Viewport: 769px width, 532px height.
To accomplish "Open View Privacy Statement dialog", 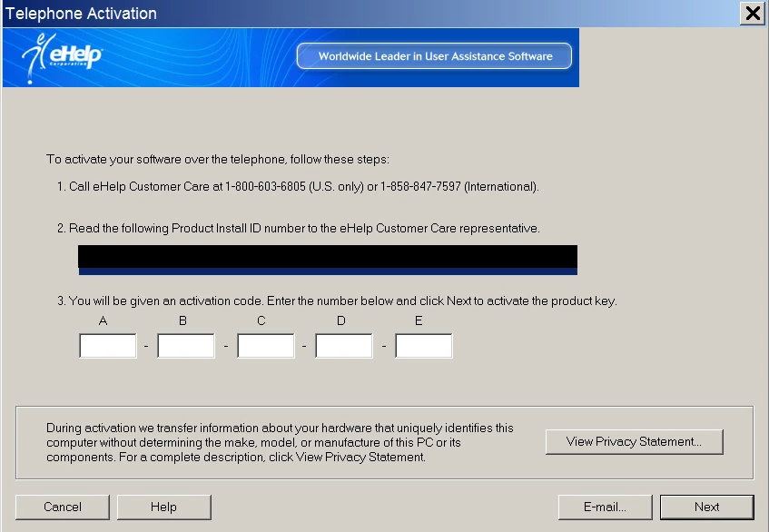I will (634, 442).
